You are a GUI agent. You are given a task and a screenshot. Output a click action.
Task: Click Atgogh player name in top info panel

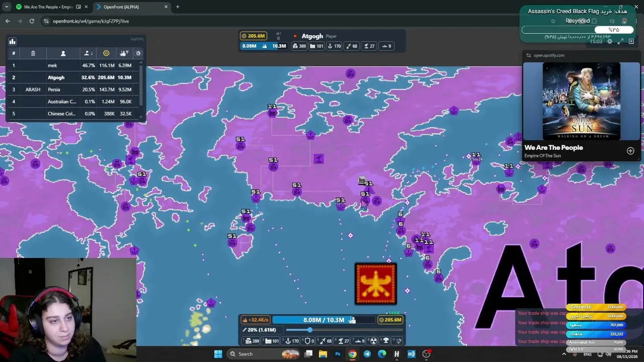(x=312, y=36)
